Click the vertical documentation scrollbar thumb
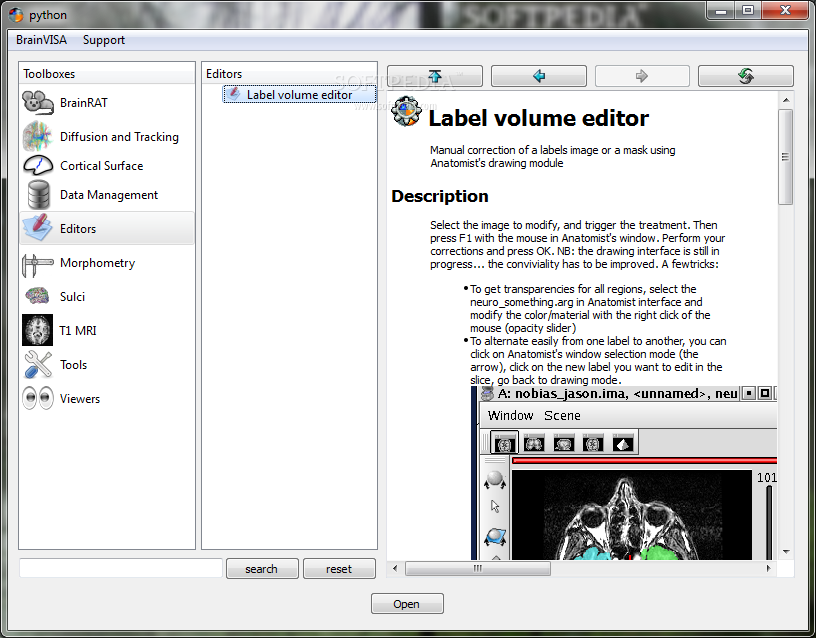Image resolution: width=816 pixels, height=638 pixels. tap(786, 157)
